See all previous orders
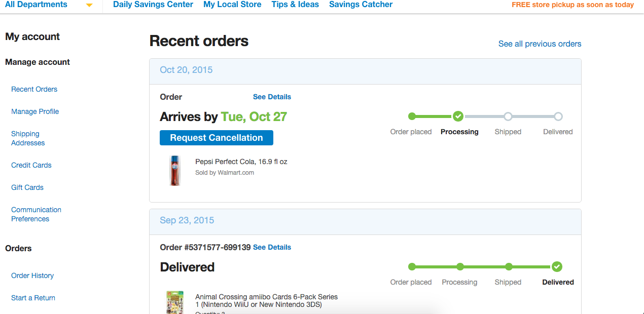644x314 pixels. tap(540, 44)
